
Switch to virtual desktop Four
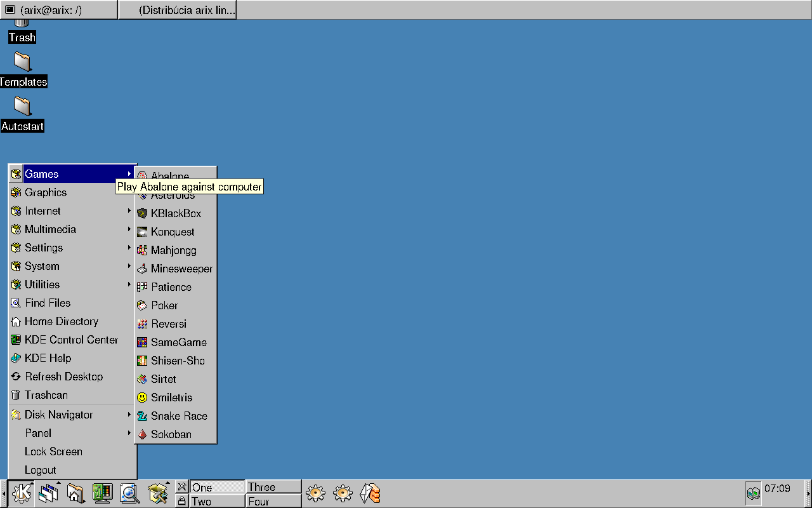tap(273, 501)
